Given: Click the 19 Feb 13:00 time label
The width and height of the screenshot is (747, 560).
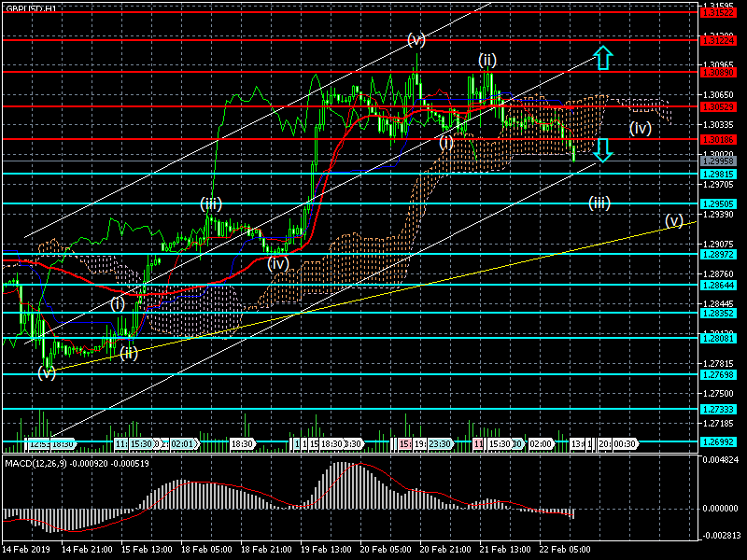Looking at the screenshot, I should click(326, 549).
